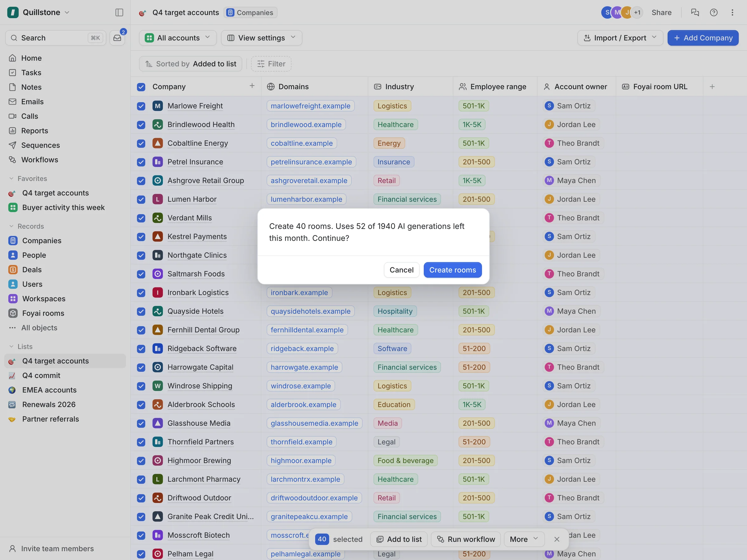This screenshot has height=560, width=747.
Task: Cancel the create rooms dialog
Action: (x=401, y=270)
